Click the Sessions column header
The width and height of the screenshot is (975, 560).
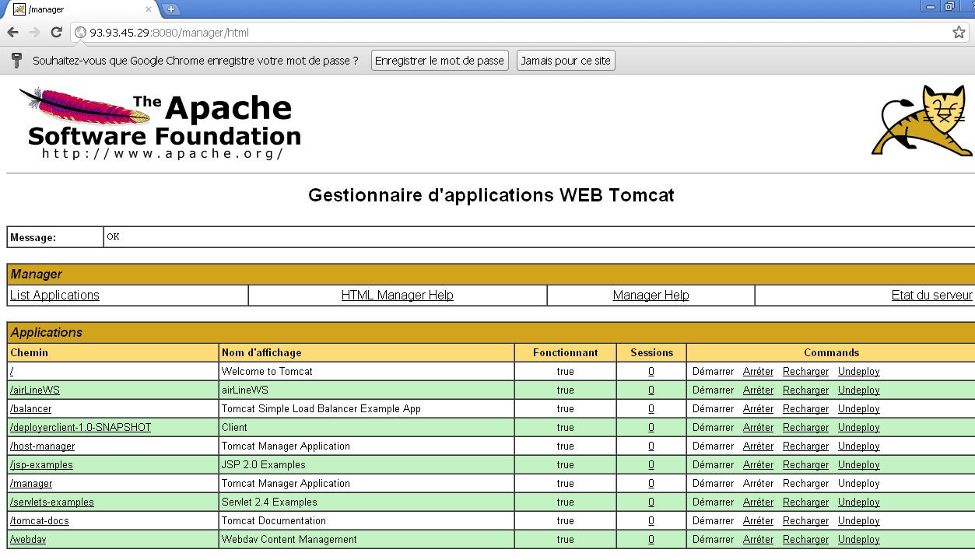click(651, 352)
